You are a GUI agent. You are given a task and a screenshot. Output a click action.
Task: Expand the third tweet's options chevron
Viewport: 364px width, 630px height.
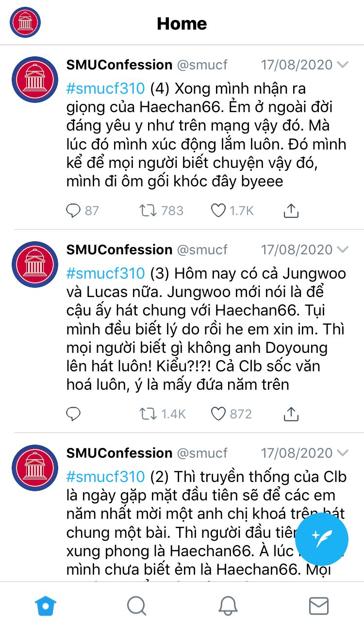click(x=343, y=453)
